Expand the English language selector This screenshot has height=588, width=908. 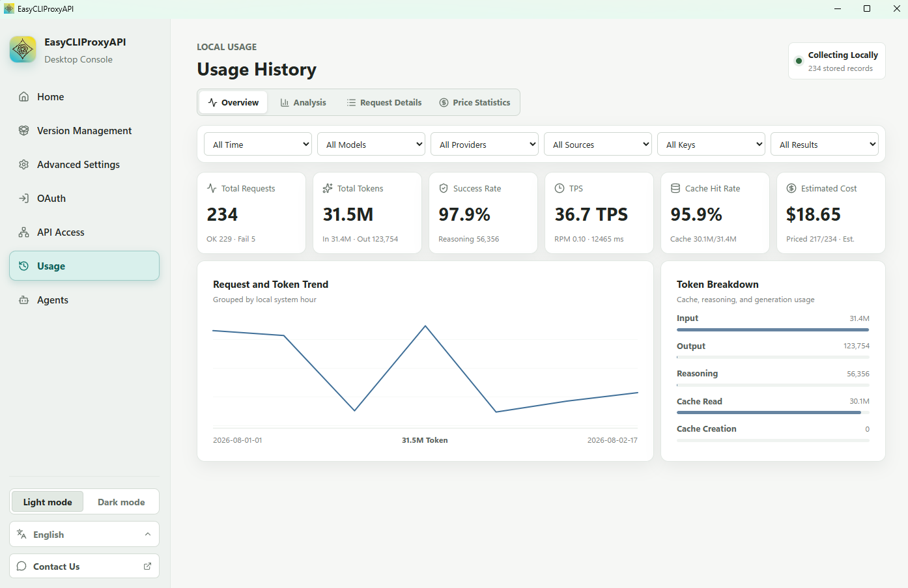point(84,534)
